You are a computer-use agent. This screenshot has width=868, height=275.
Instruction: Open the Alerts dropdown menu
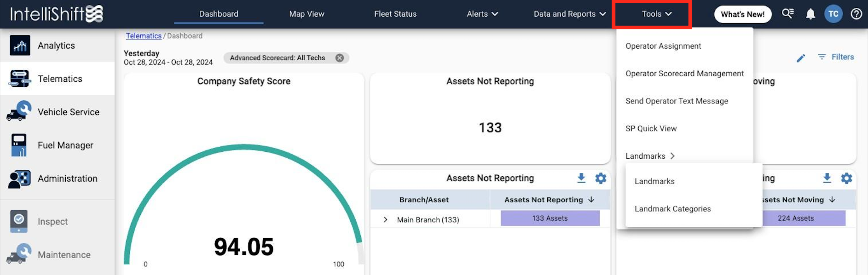click(482, 14)
